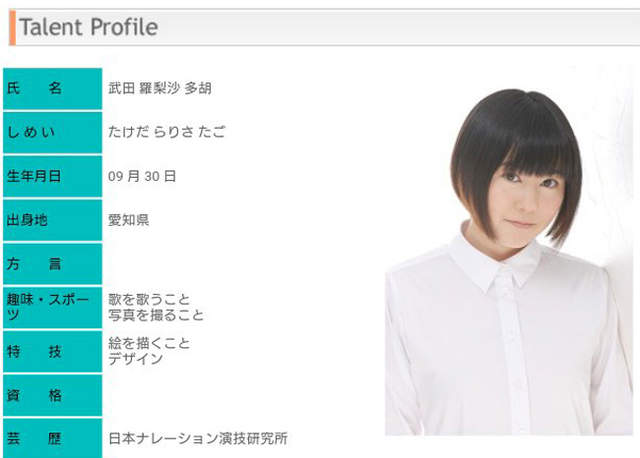Click the reading たけだ らりさ たご

pyautogui.click(x=167, y=132)
